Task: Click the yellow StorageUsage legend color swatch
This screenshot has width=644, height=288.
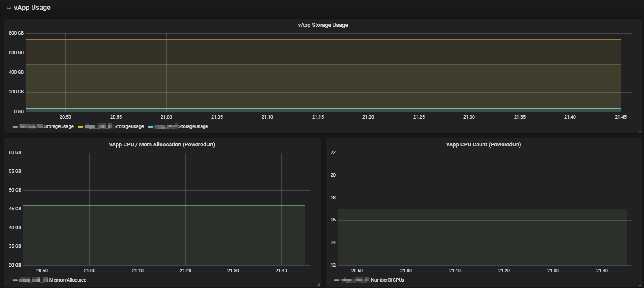Action: pyautogui.click(x=80, y=127)
